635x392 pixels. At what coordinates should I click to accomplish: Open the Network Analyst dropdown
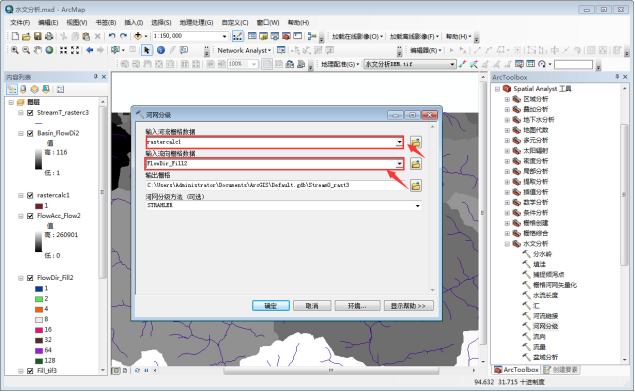pos(244,50)
